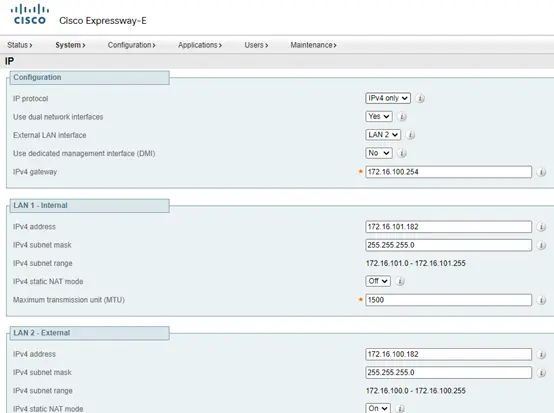Click info icon for LAN 2 subnet mask
This screenshot has height=413, width=554.
pyautogui.click(x=541, y=373)
